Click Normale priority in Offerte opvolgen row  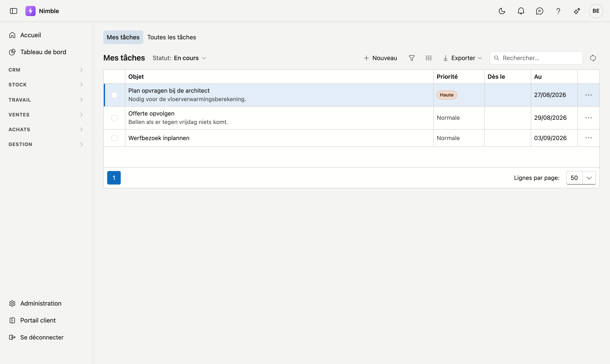pos(448,118)
